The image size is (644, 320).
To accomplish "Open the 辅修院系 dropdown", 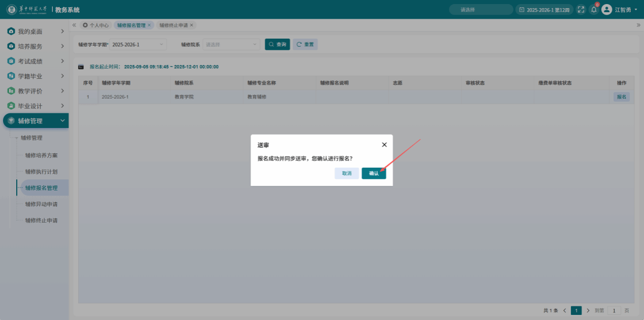I will [x=232, y=45].
